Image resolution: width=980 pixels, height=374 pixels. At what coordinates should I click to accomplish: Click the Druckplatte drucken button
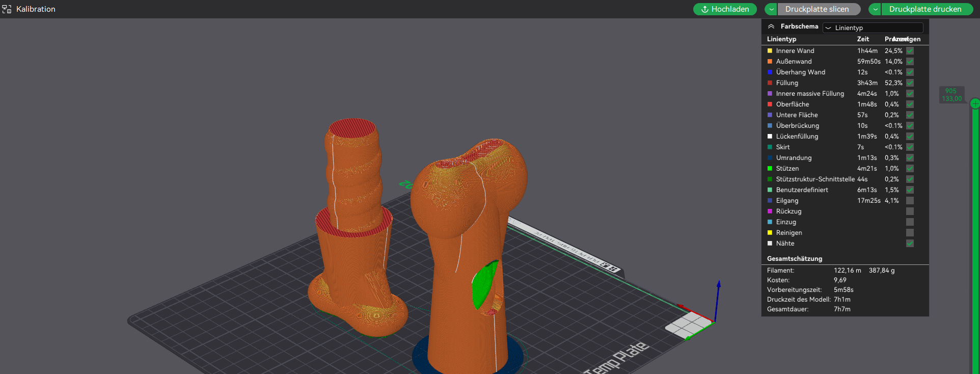928,9
